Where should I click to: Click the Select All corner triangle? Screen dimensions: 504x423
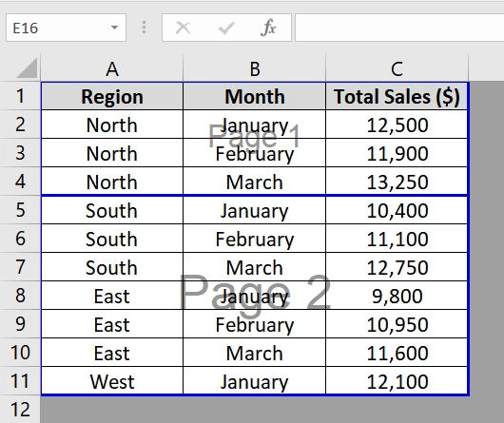(x=27, y=67)
